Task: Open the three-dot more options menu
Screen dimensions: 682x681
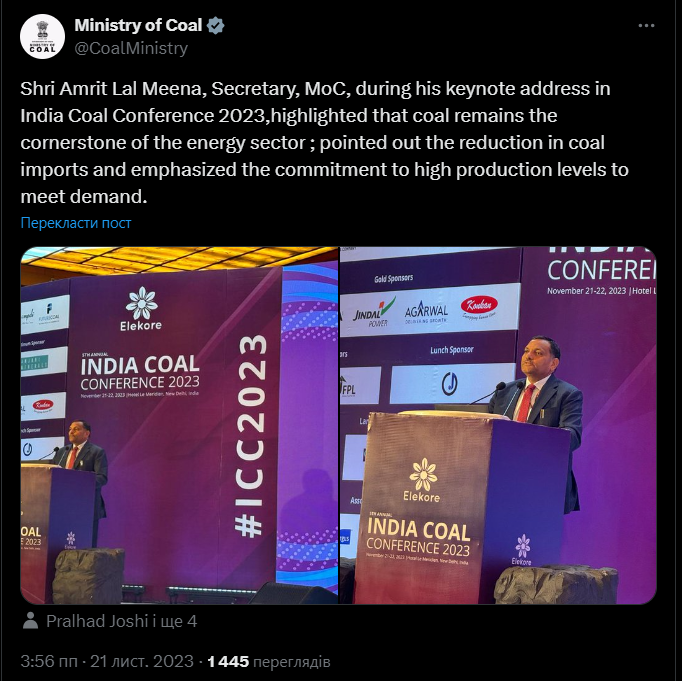Action: (x=646, y=26)
